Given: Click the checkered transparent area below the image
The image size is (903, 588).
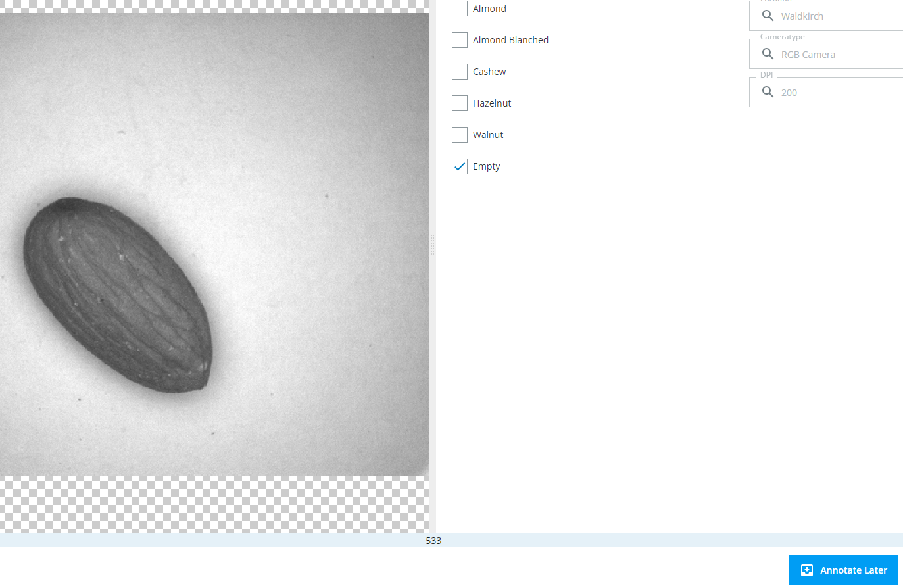Looking at the screenshot, I should pos(214,504).
